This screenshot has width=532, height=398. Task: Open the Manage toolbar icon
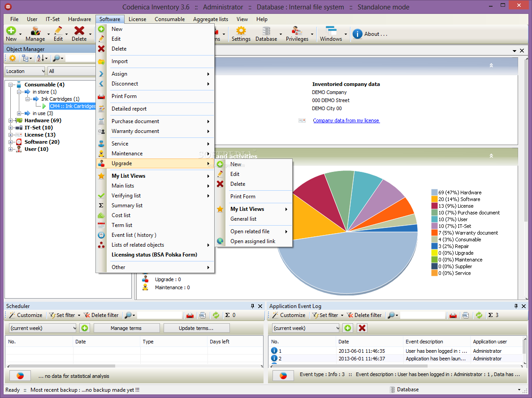coord(35,31)
